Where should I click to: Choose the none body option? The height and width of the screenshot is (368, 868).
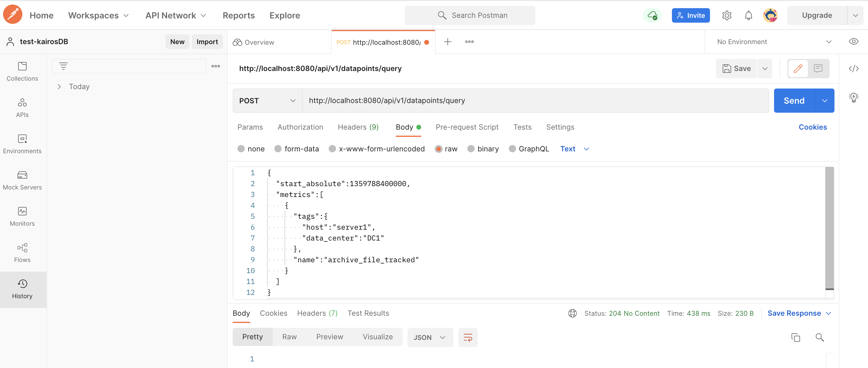click(x=241, y=149)
